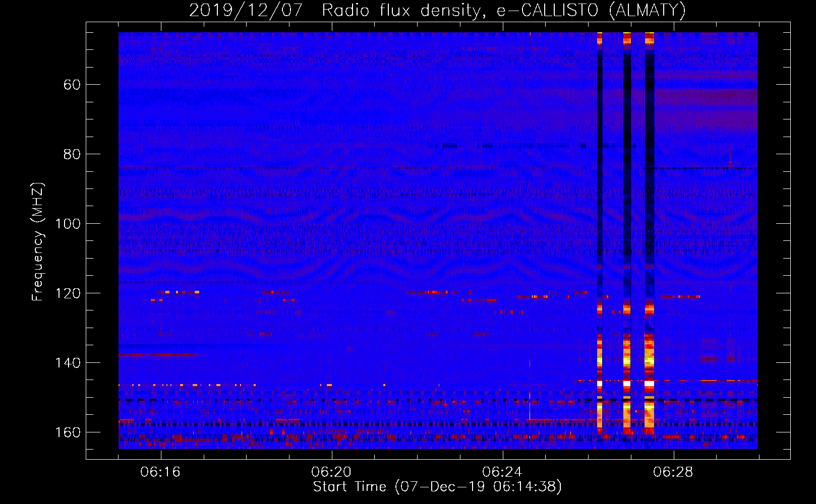Click the 06:16 time tick label
The image size is (816, 504).
(x=160, y=472)
